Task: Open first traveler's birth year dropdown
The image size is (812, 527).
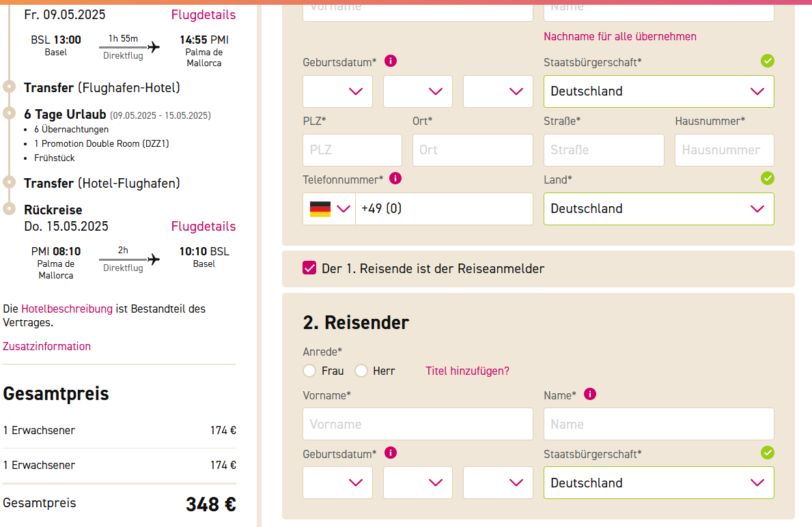Action: pos(498,91)
